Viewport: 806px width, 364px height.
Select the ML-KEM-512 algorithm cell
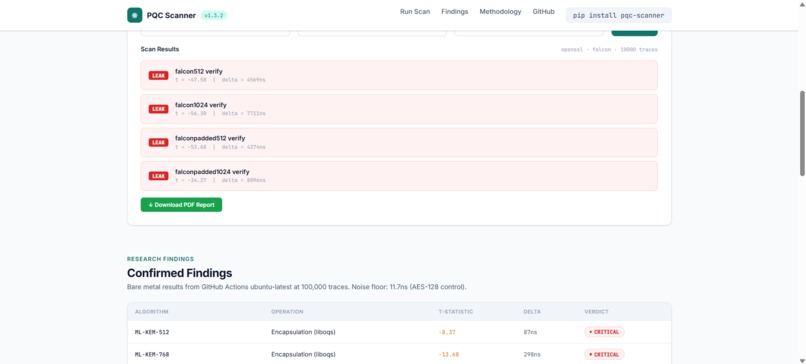pos(152,332)
